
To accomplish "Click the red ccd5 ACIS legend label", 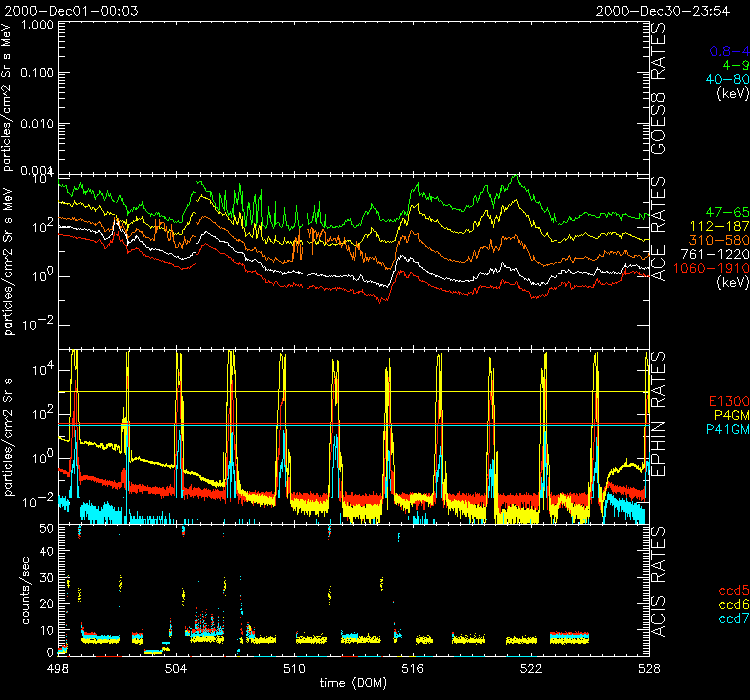I will click(x=732, y=592).
